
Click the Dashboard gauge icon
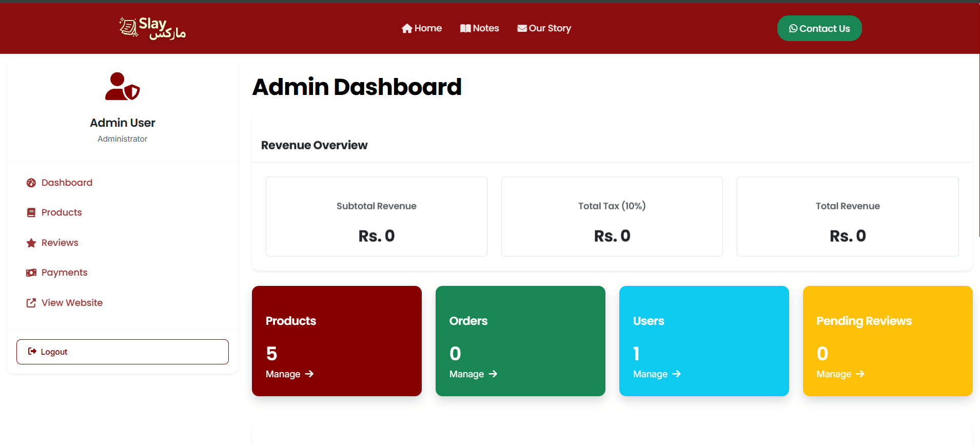(x=31, y=183)
